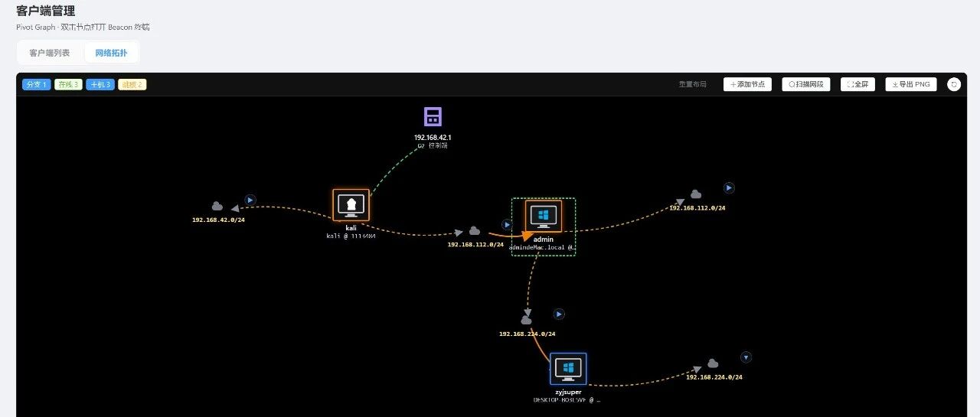Click the 192.168.42.0/24 subnet cloud icon
The width and height of the screenshot is (980, 417).
(x=217, y=207)
